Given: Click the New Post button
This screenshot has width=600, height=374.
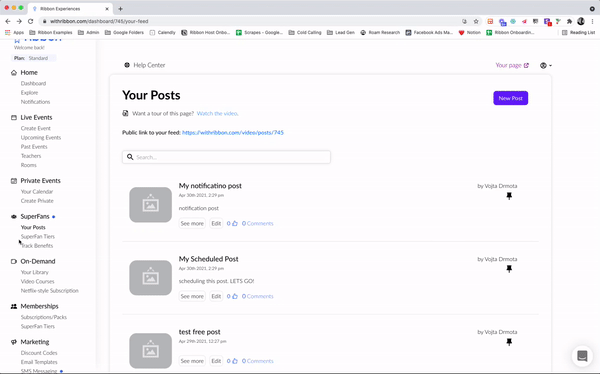Looking at the screenshot, I should [510, 98].
